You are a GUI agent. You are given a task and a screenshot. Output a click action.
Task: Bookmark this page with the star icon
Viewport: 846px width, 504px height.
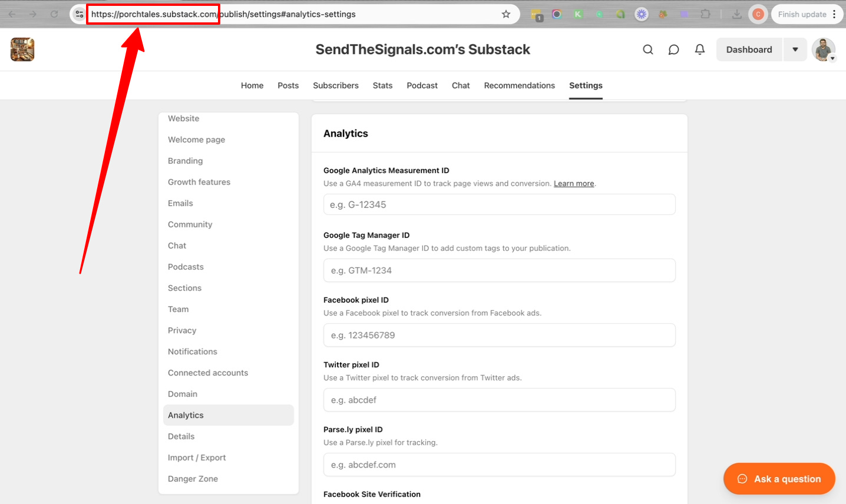506,14
